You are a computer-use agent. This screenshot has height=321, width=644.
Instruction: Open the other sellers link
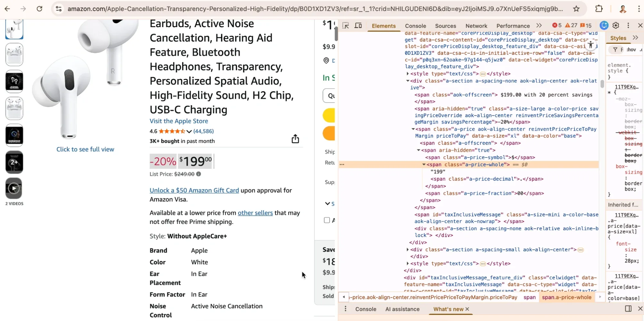click(255, 213)
